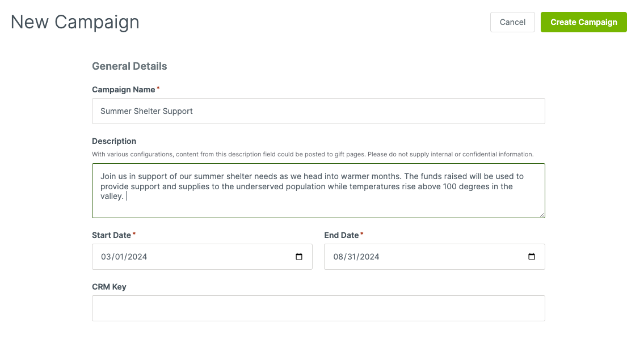Click the General Details section heading
644x340 pixels.
(x=129, y=66)
